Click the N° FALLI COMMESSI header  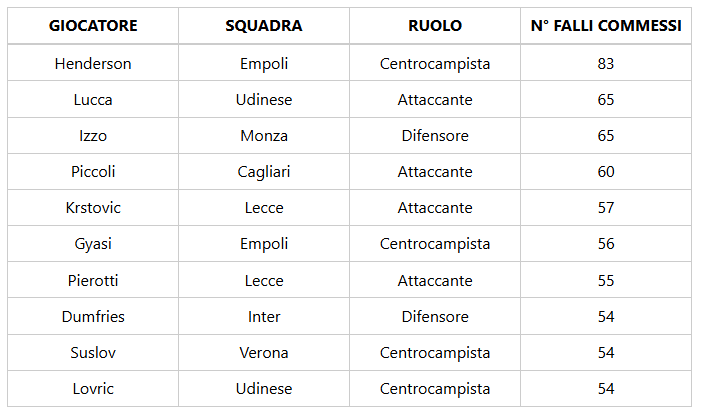(x=606, y=26)
